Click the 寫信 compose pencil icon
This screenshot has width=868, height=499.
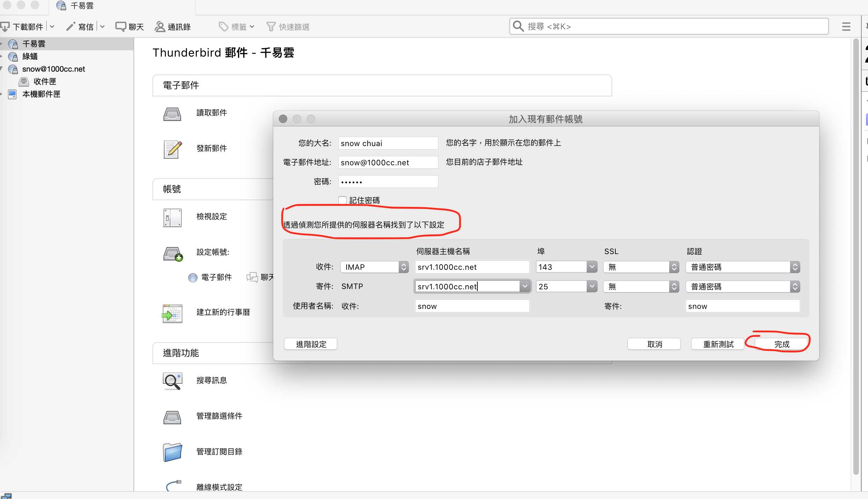(71, 27)
